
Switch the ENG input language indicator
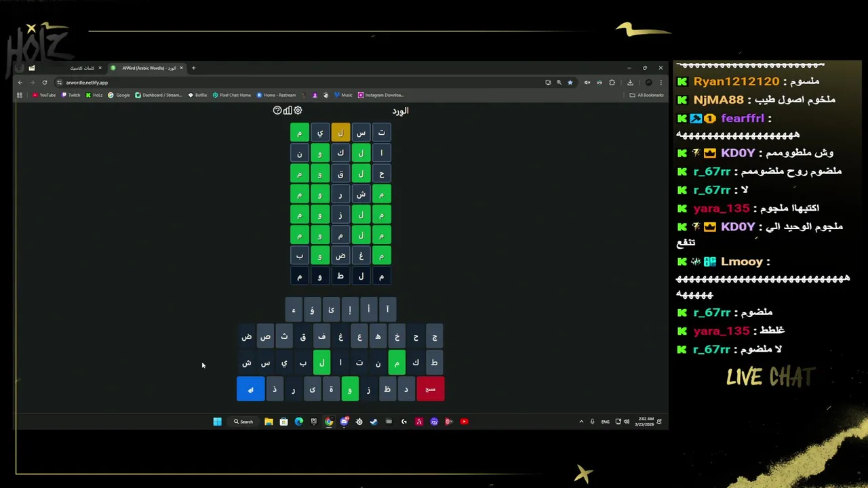pos(605,422)
